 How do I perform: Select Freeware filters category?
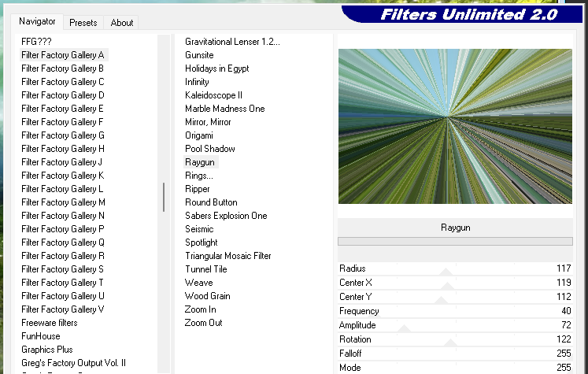[49, 323]
